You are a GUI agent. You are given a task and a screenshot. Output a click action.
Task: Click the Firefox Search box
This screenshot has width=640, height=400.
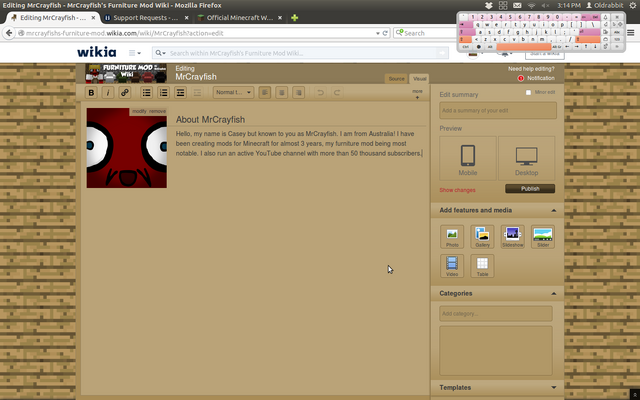click(x=425, y=33)
